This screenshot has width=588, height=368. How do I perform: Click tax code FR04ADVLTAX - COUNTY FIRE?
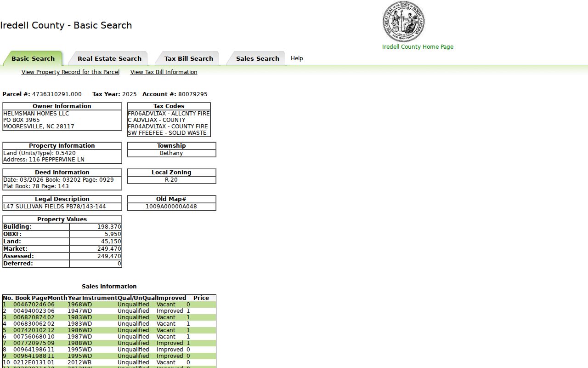(168, 126)
